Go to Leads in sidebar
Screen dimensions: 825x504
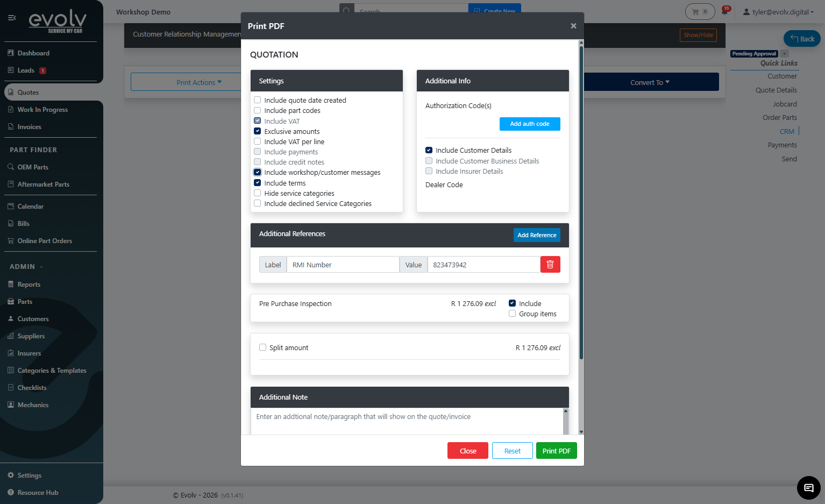(x=26, y=70)
